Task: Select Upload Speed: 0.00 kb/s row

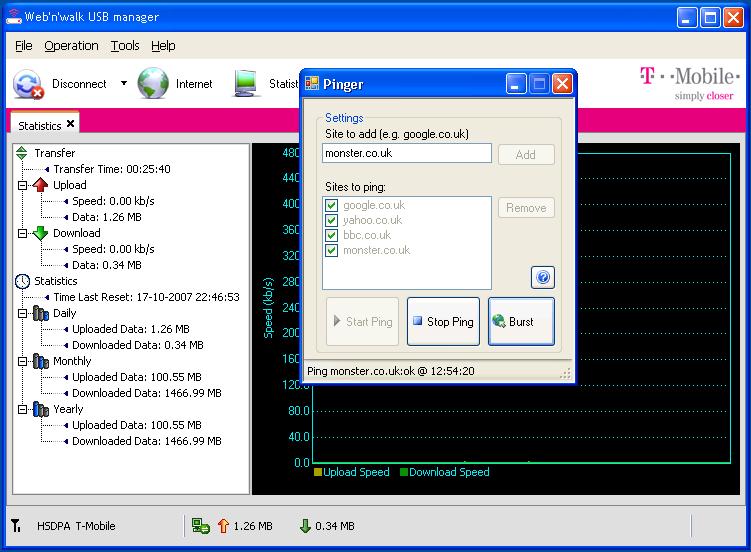Action: 114,201
